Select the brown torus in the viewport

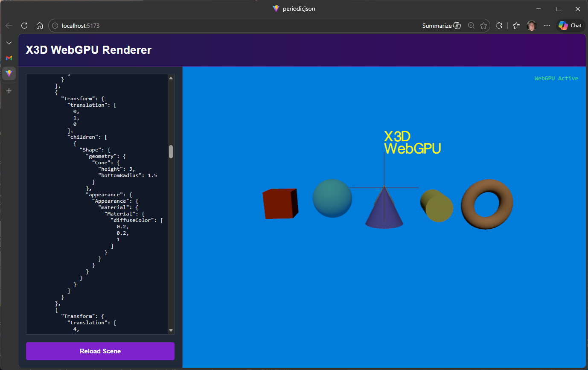pyautogui.click(x=487, y=204)
